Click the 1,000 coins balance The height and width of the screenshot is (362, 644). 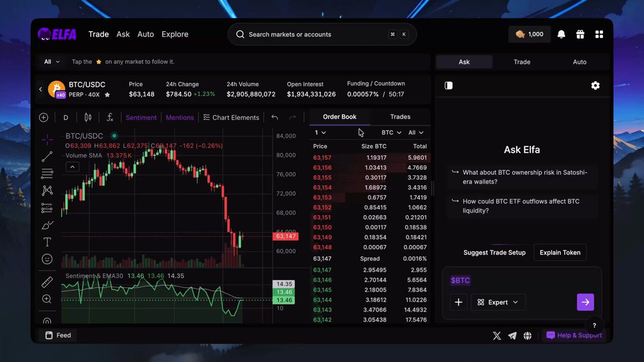[529, 34]
